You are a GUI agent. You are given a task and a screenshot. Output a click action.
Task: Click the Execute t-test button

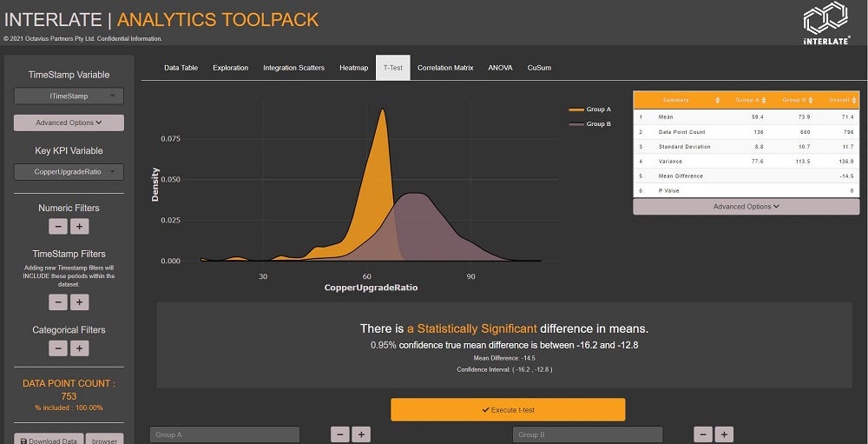point(508,410)
